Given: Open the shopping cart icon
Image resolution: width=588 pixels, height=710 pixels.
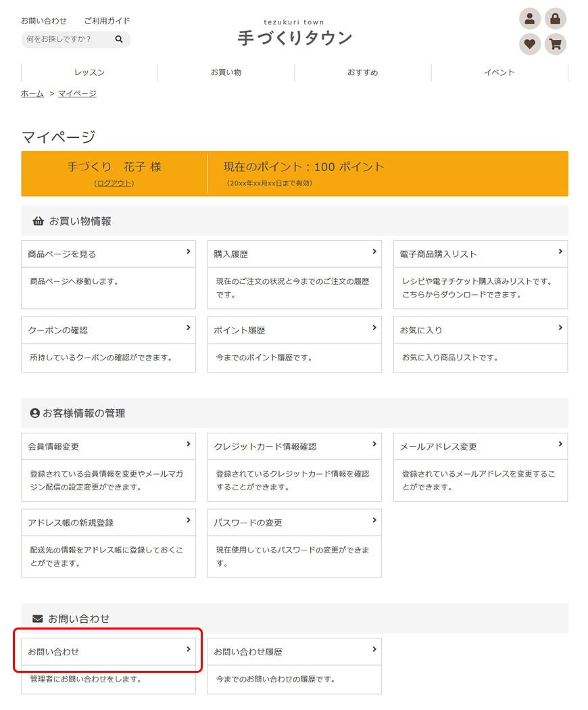Looking at the screenshot, I should coord(556,45).
